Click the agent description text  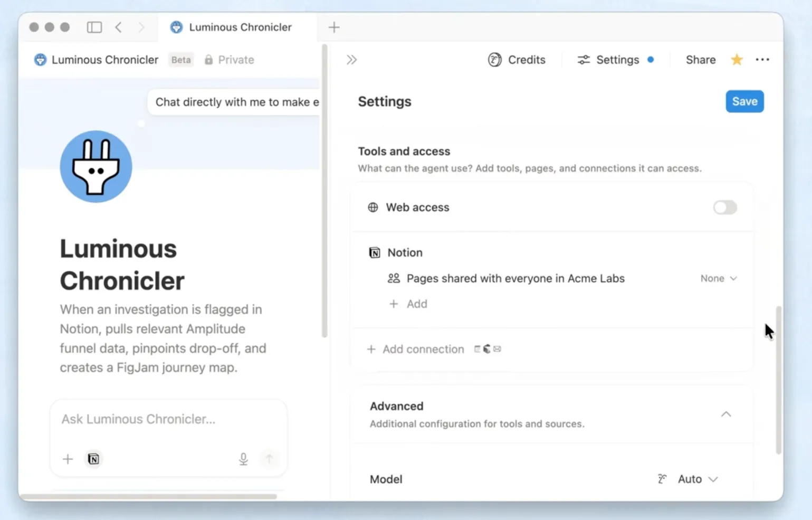163,338
